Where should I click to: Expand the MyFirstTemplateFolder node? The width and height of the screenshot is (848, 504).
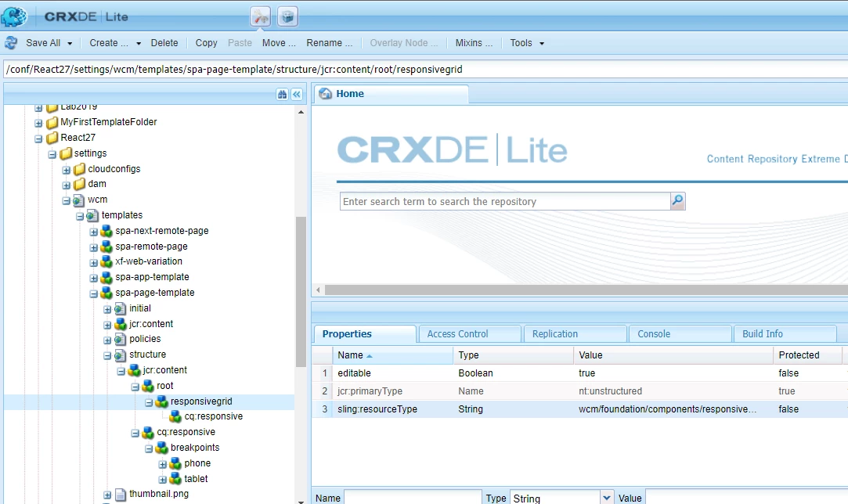[x=38, y=124]
